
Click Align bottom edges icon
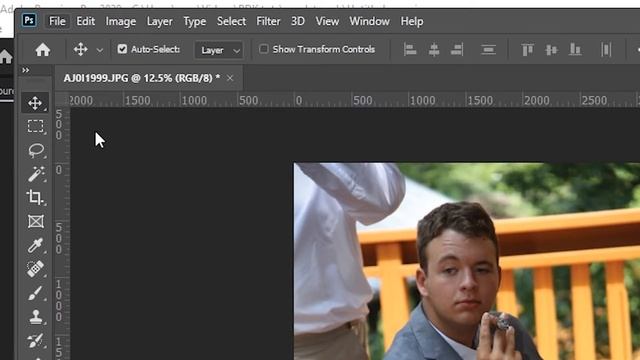pyautogui.click(x=575, y=49)
